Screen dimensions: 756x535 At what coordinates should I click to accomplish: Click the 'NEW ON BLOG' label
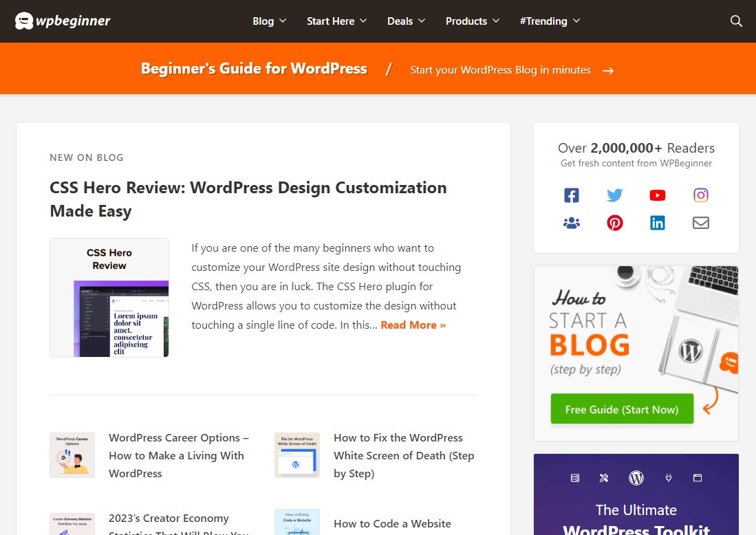[87, 157]
